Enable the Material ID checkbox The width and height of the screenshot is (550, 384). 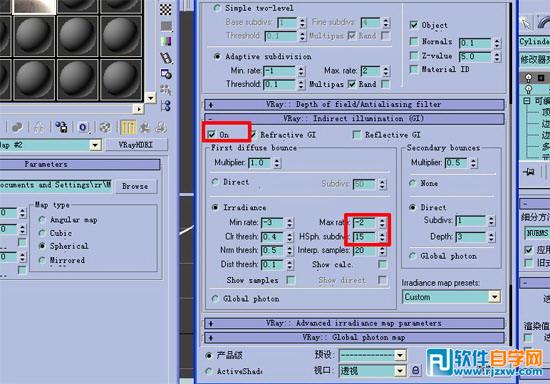coord(414,69)
